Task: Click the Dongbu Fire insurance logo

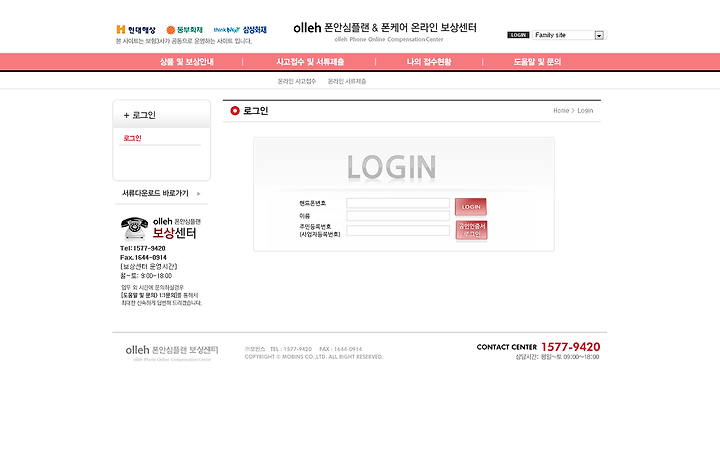Action: click(184, 30)
